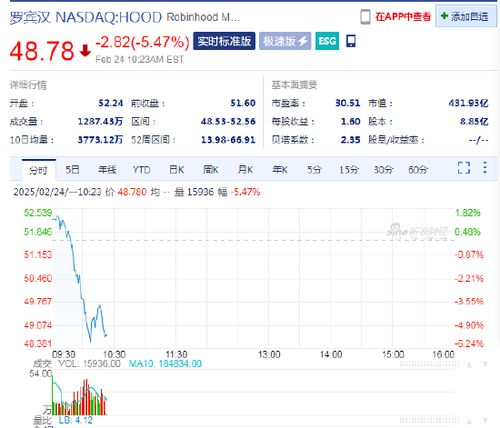Switch to 实时标准版 mode
The width and height of the screenshot is (500, 428).
[x=224, y=41]
